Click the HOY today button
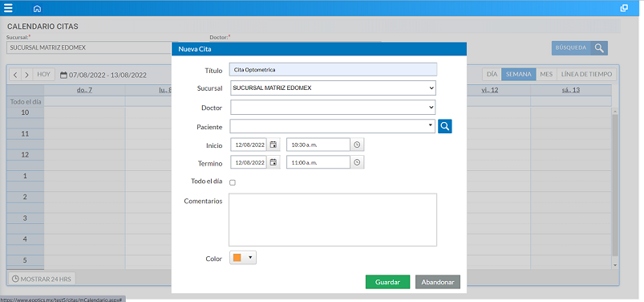This screenshot has width=644, height=302. click(43, 75)
